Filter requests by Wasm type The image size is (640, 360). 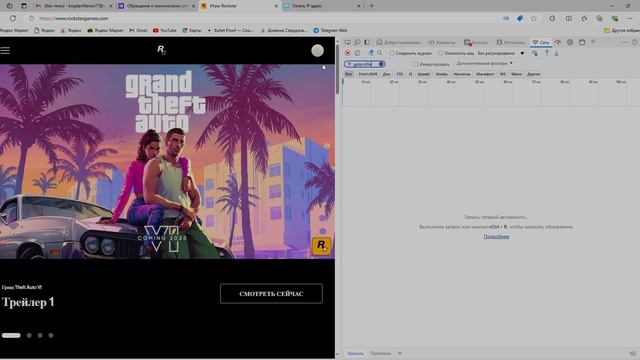(516, 74)
